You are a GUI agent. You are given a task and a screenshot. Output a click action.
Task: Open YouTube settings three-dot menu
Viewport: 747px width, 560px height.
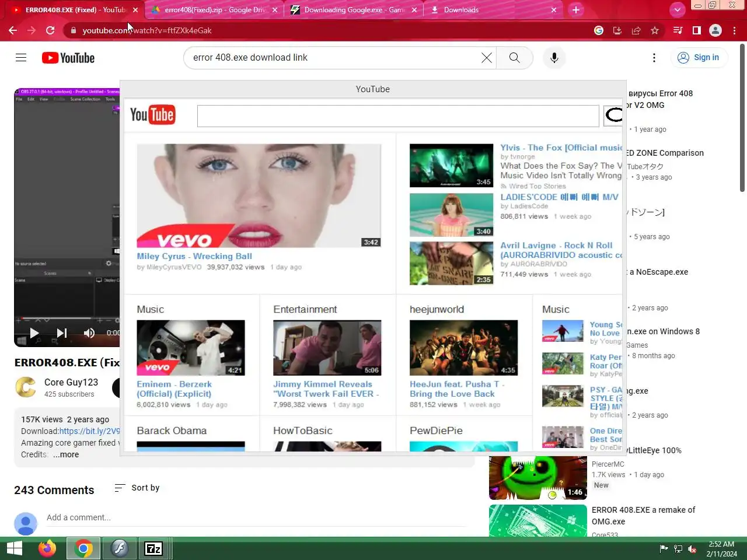tap(654, 57)
